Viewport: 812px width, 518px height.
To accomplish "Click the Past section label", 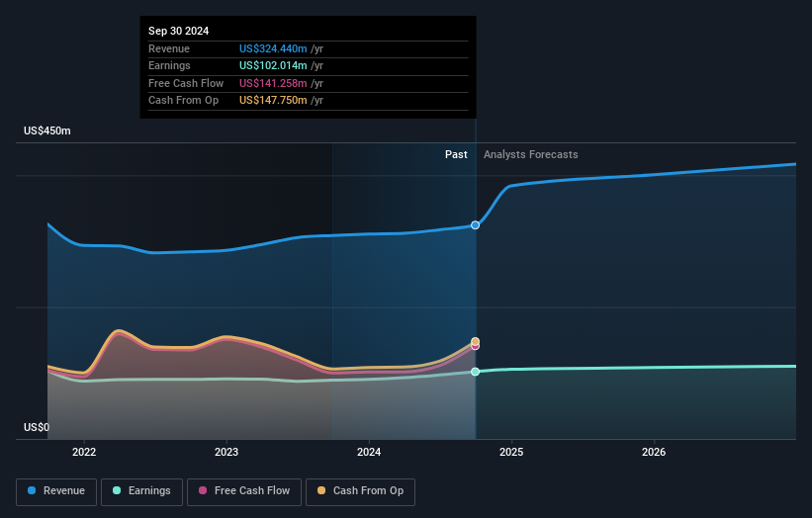I will coord(456,154).
